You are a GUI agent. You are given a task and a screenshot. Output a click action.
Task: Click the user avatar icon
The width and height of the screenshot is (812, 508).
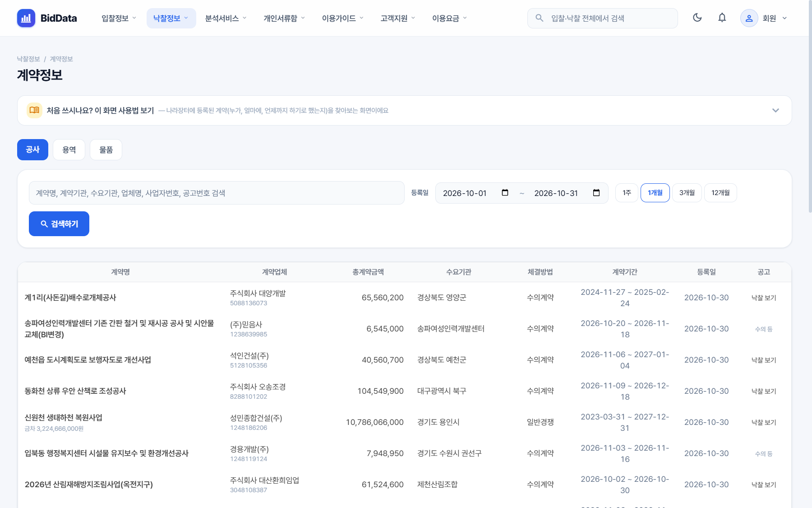749,18
